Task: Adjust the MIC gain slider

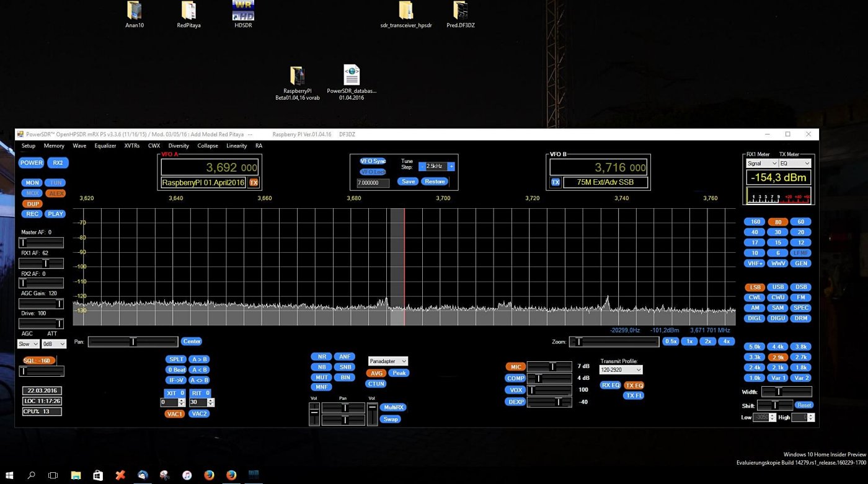Action: point(549,367)
